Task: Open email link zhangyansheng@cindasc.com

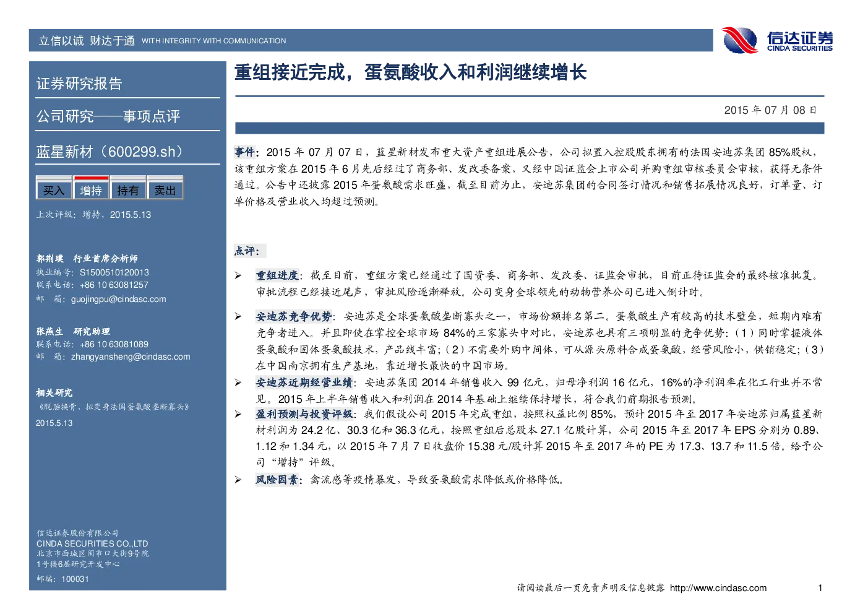Action: [x=131, y=357]
